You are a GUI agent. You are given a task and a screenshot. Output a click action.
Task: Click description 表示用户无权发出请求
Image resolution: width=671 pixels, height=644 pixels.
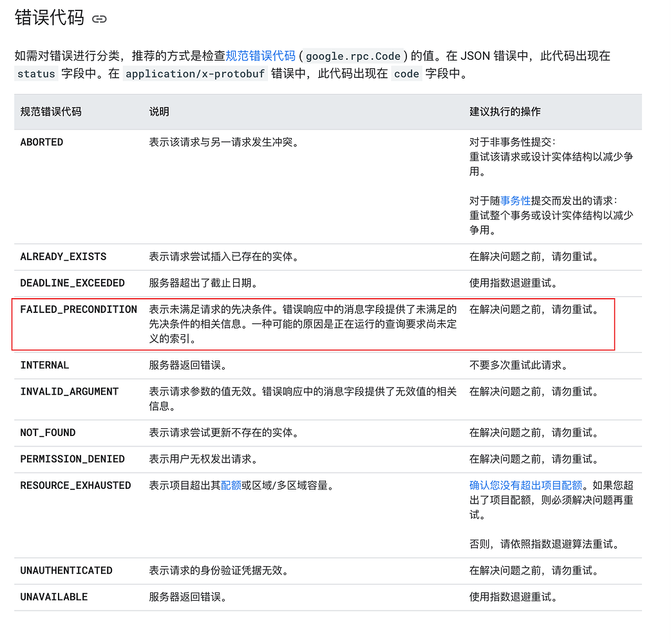(203, 459)
